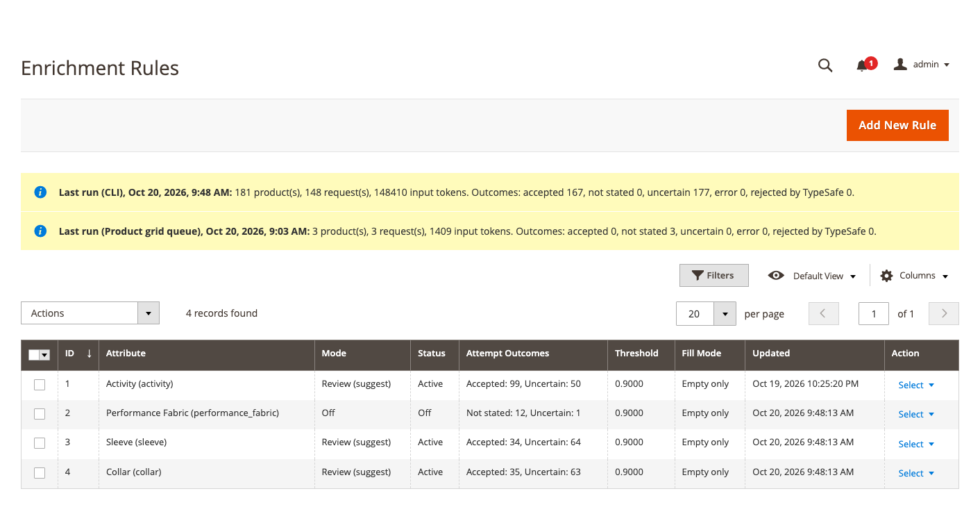Click the current page number field
This screenshot has height=514, width=980.
tap(874, 314)
